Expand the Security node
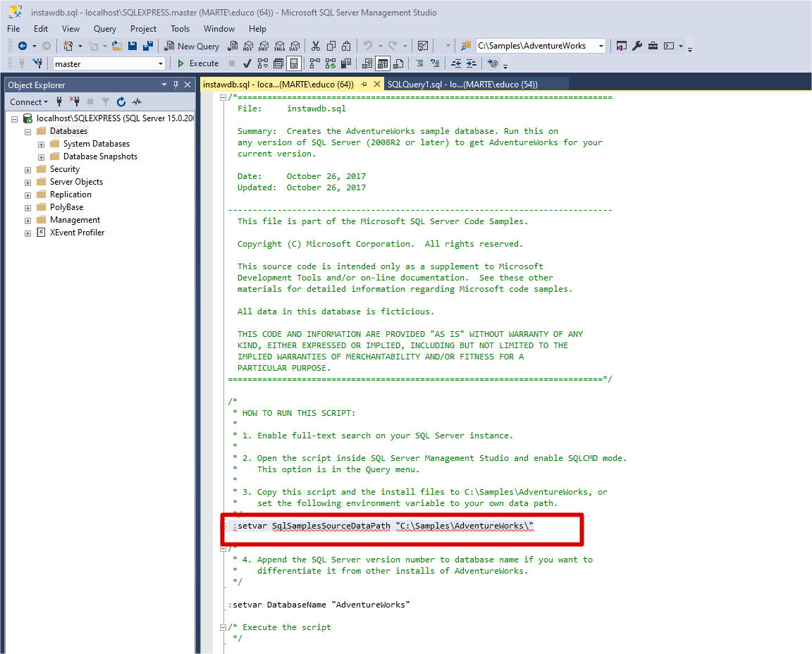 [28, 170]
